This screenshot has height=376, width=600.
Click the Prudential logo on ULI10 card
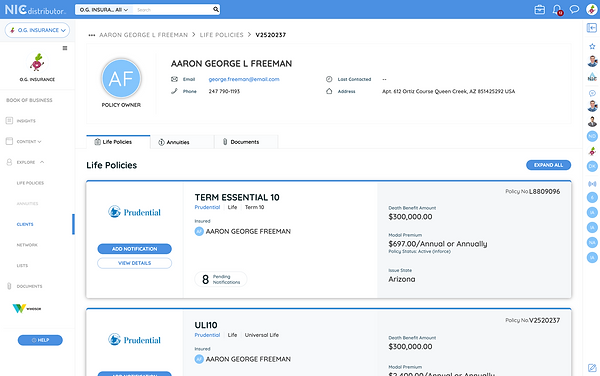pos(134,340)
